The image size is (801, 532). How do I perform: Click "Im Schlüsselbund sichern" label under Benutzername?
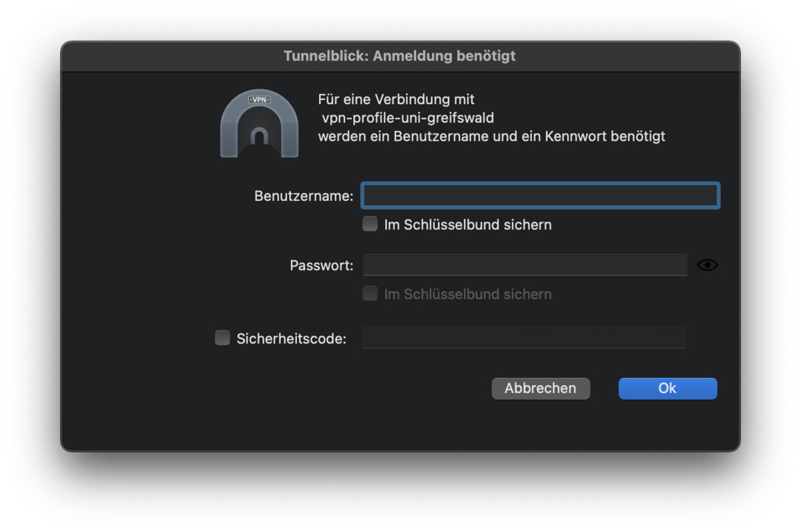468,225
